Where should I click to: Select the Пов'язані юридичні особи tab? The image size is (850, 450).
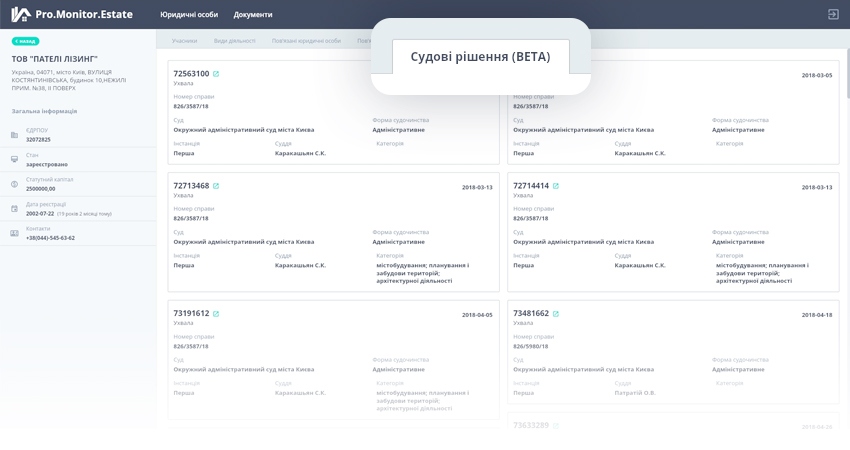[306, 41]
